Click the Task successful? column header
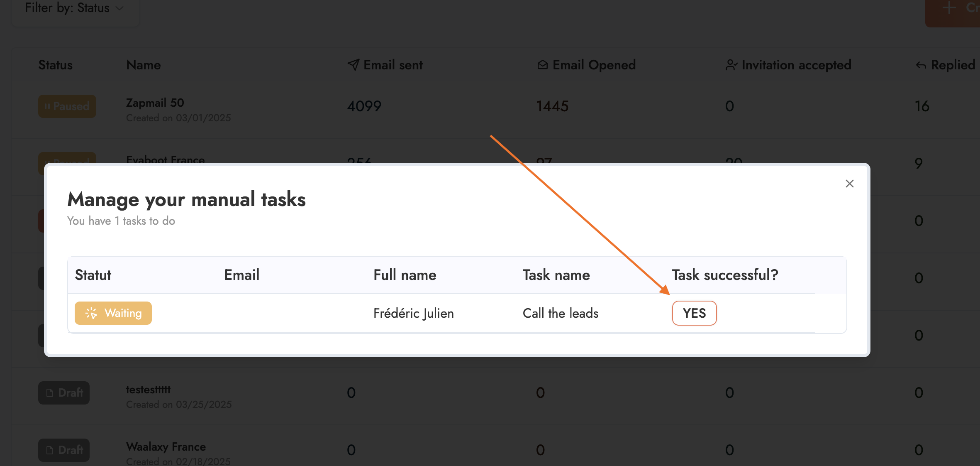Viewport: 980px width, 466px height. pos(725,275)
